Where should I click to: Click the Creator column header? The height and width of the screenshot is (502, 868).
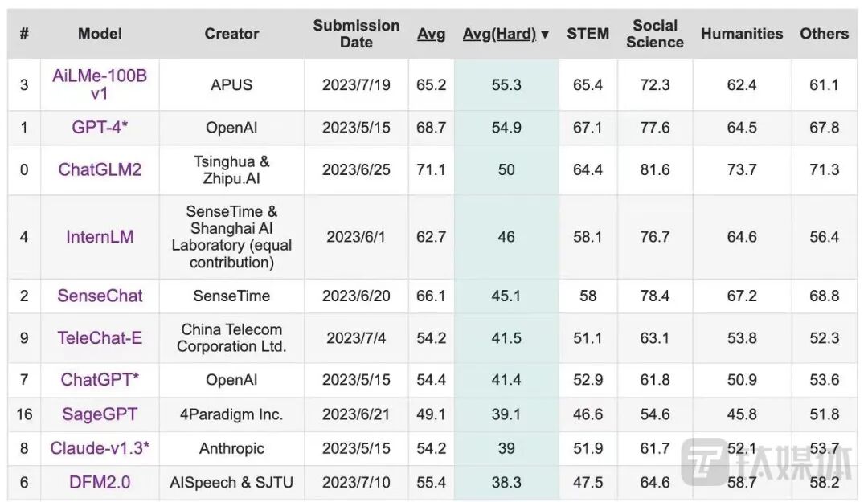coord(231,34)
